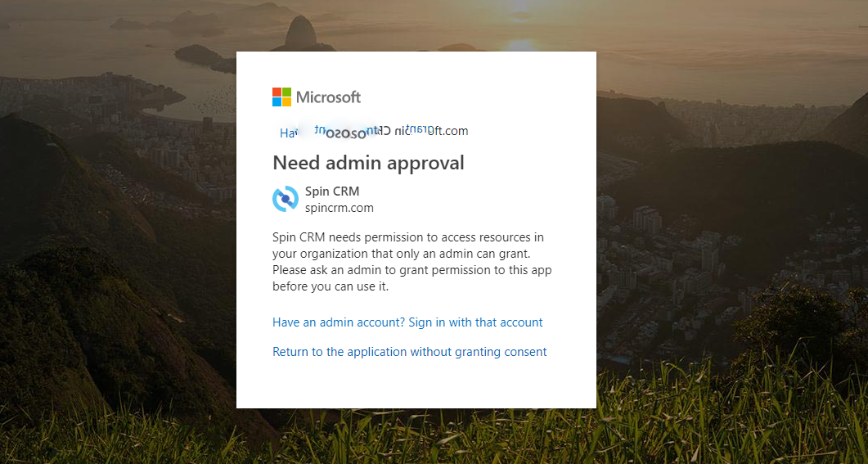Click the Microsoft wordmark text
Screen dimensions: 868x464
coord(328,97)
